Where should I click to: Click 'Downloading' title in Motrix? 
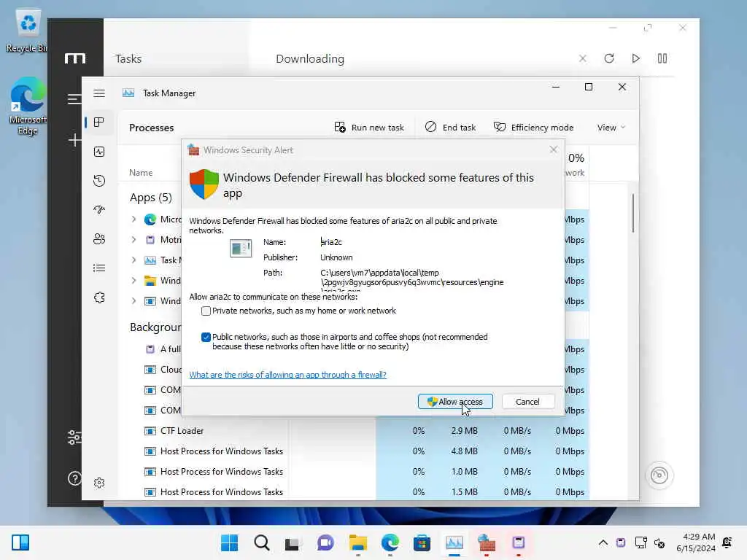(310, 58)
